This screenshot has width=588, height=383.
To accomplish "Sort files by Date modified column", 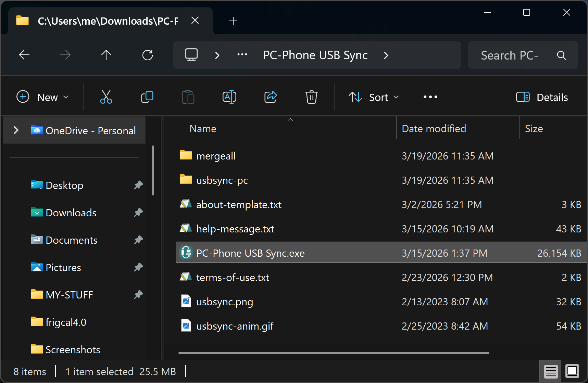I will [434, 129].
